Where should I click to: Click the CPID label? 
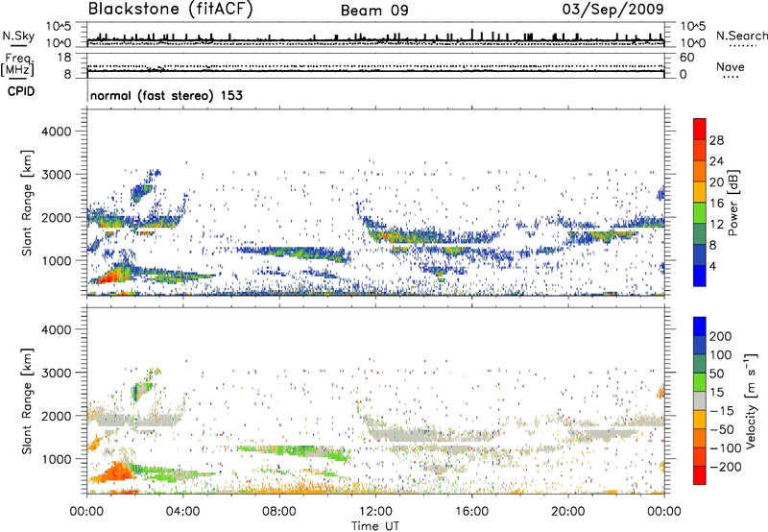pos(21,91)
